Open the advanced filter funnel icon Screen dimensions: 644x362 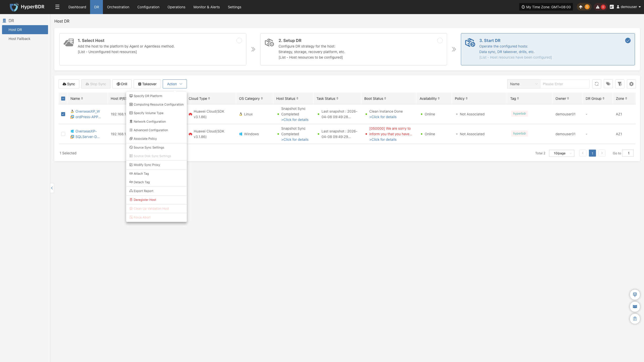(620, 84)
